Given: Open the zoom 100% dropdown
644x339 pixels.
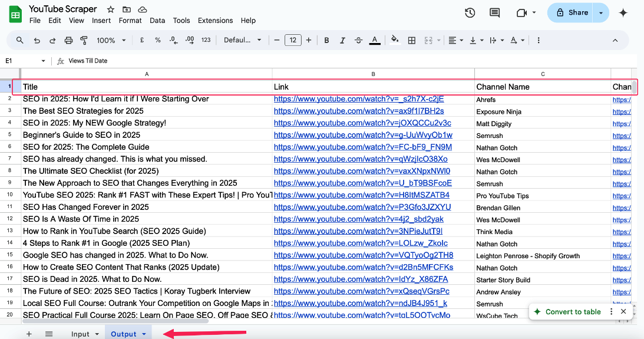Looking at the screenshot, I should (x=111, y=40).
